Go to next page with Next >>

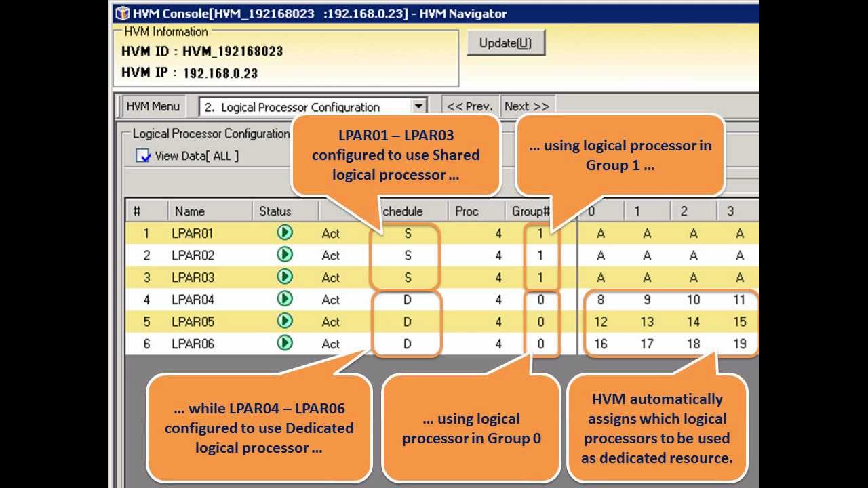[x=526, y=106]
